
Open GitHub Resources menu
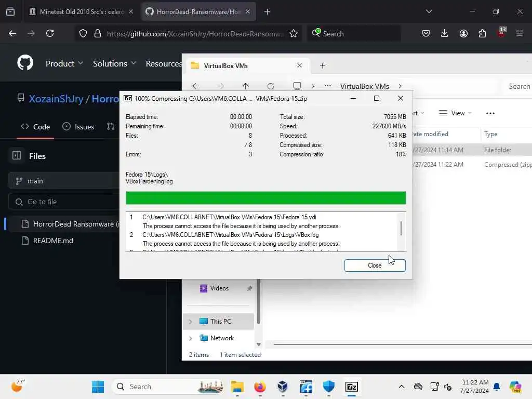[x=164, y=63]
